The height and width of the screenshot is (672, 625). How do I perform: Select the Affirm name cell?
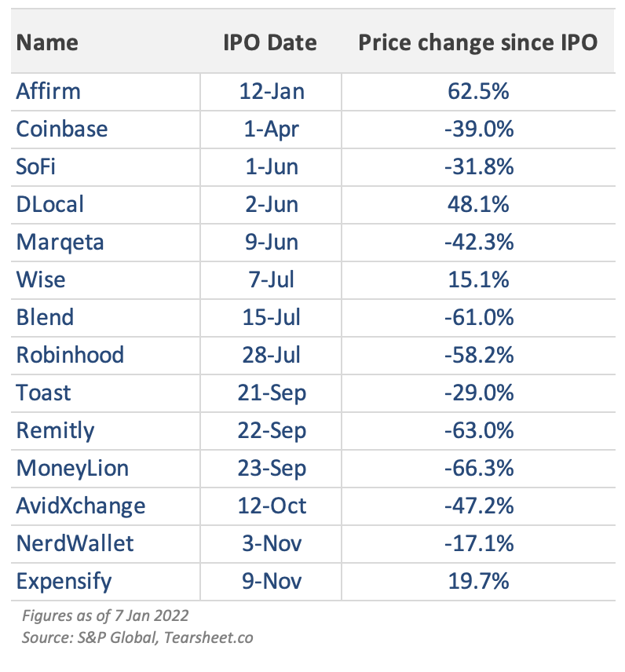(49, 92)
